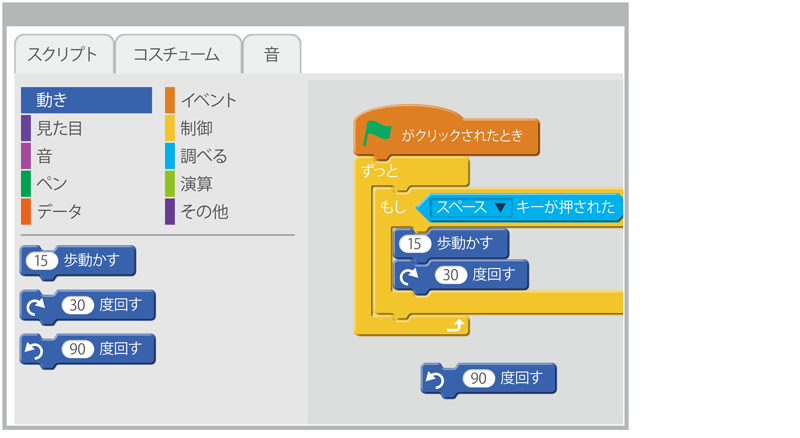Screen dimensions: 800x438
Task: Click the もし if block label
Action: pyautogui.click(x=393, y=207)
